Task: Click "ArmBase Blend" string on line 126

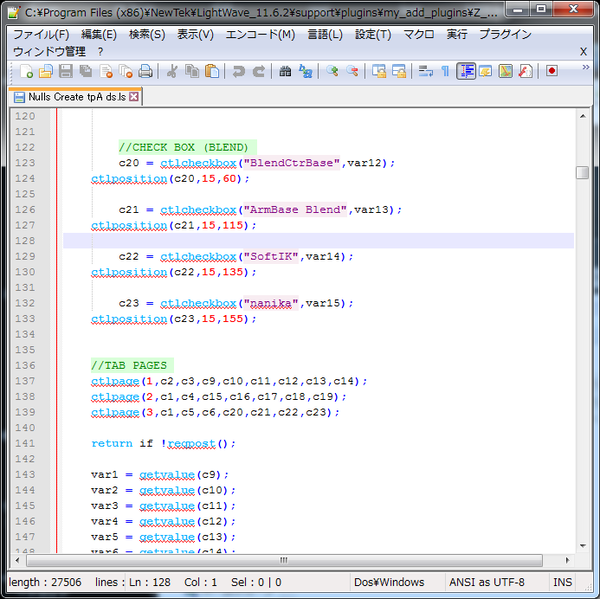Action: [x=295, y=210]
